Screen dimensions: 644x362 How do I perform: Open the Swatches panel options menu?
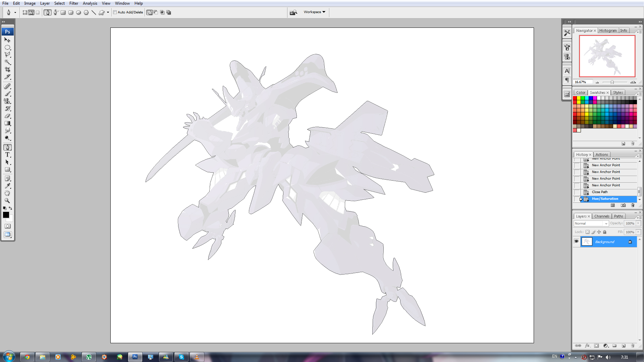click(x=639, y=94)
